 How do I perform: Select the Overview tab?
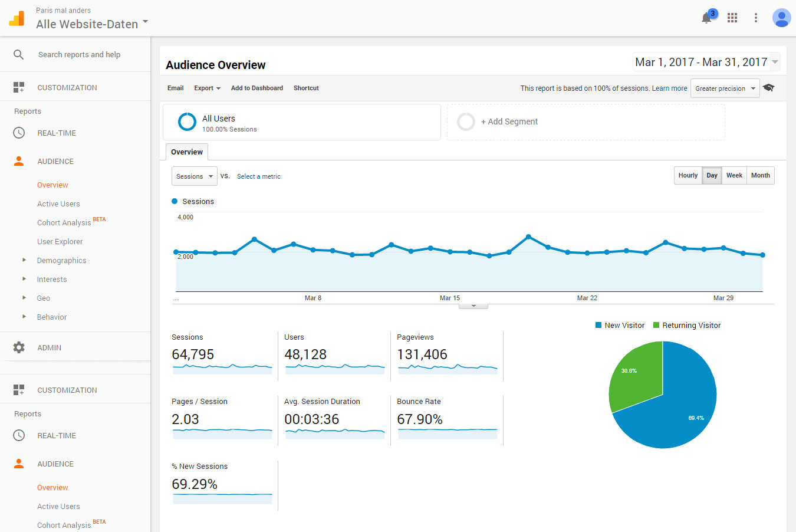(x=187, y=152)
